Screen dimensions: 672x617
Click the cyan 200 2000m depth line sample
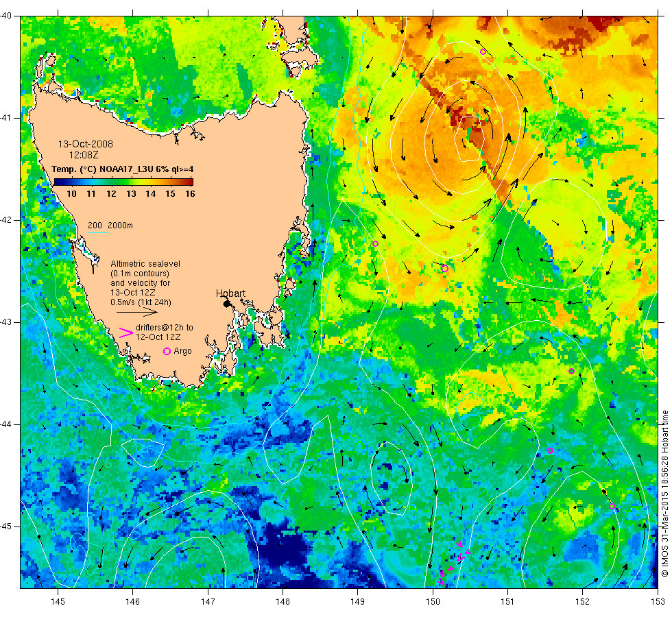(x=97, y=233)
